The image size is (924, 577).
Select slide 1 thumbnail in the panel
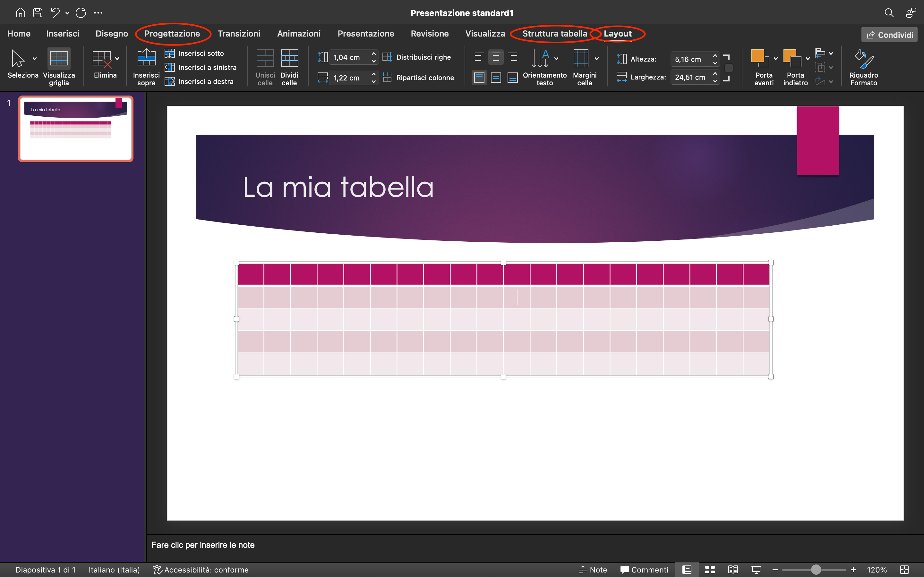pos(75,129)
